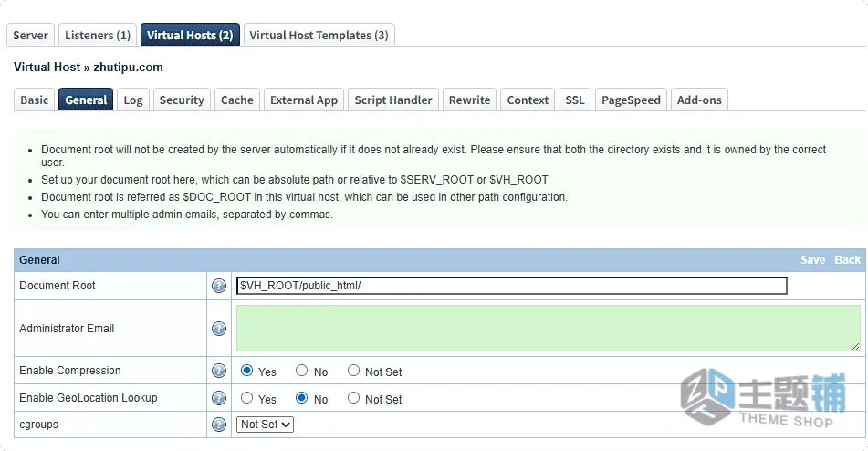Switch to the Listeners (1) tab

[98, 35]
